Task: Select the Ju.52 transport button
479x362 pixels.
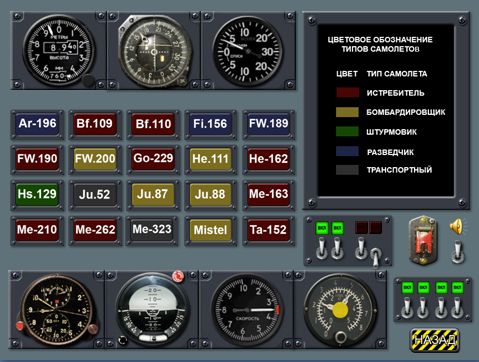Action: 95,194
